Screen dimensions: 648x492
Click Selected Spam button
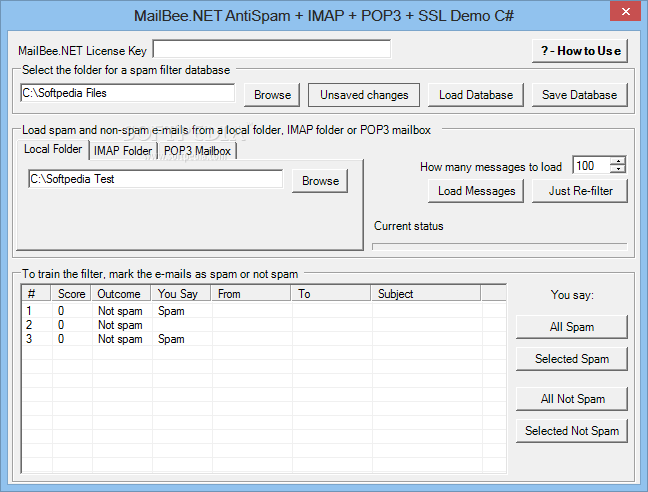pos(572,359)
